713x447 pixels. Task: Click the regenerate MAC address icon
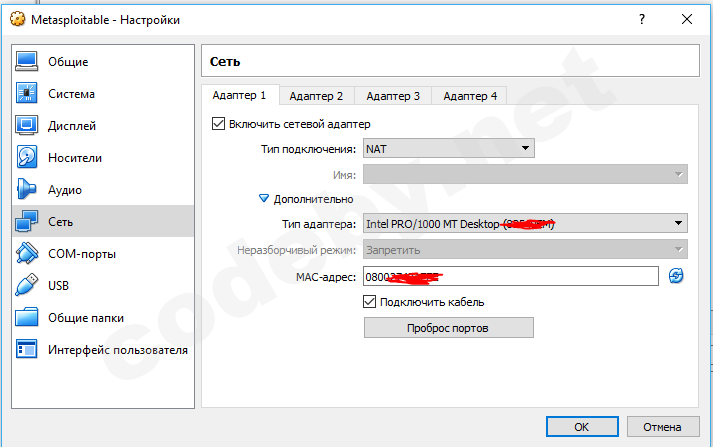click(676, 276)
